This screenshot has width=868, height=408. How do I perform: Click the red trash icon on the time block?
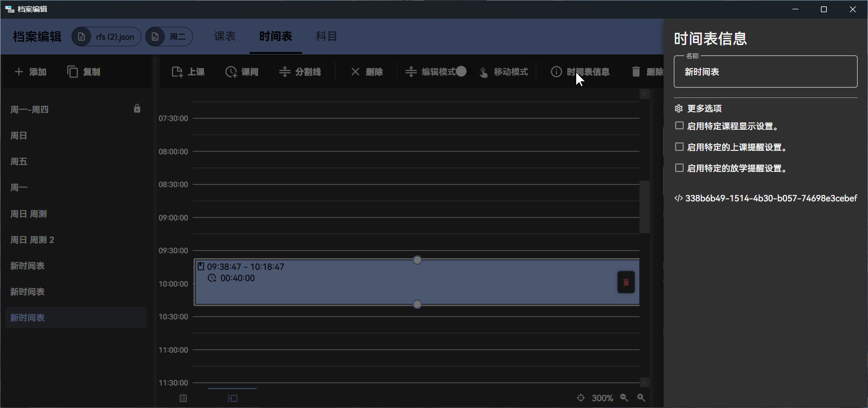(x=625, y=282)
